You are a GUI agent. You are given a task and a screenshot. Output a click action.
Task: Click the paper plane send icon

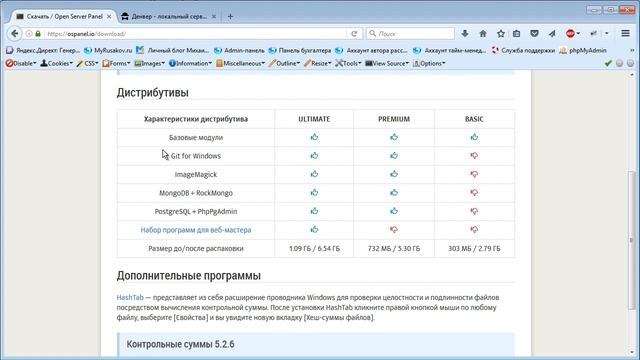[552, 34]
